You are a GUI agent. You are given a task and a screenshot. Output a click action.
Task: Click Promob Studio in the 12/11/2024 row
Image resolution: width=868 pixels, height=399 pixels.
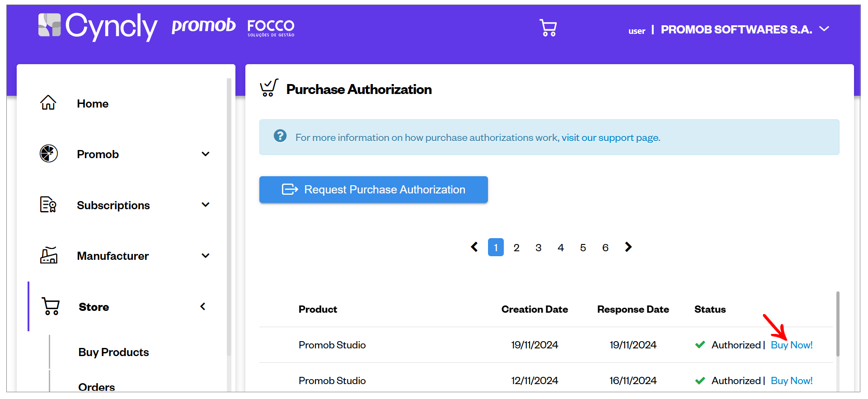pos(332,380)
